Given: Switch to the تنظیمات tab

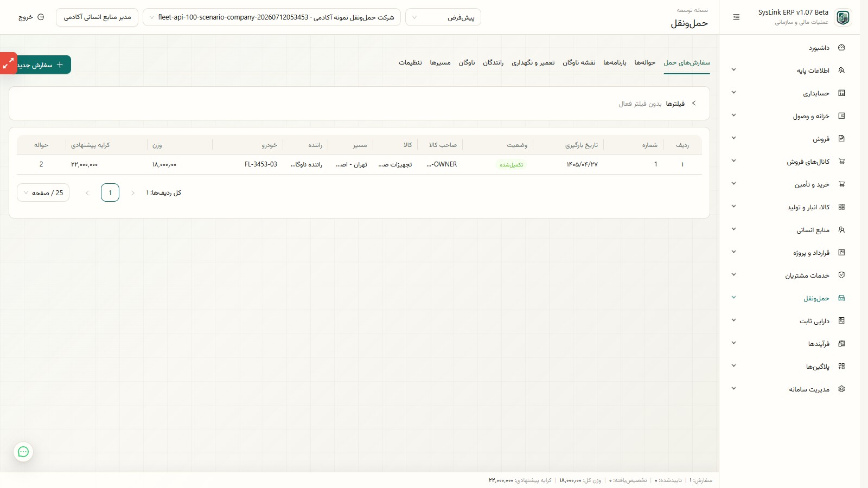Looking at the screenshot, I should [x=410, y=63].
